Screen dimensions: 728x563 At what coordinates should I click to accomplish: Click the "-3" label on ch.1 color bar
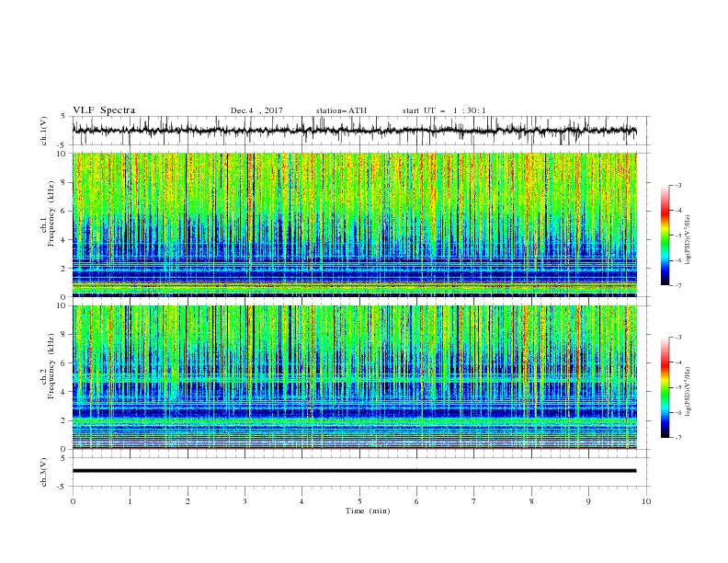(x=678, y=185)
